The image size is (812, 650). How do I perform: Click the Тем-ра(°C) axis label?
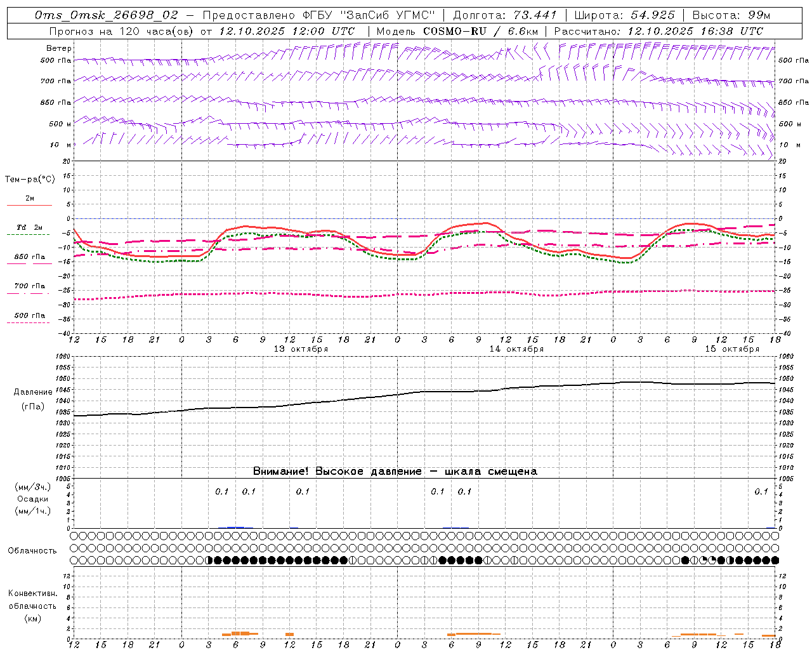click(30, 180)
